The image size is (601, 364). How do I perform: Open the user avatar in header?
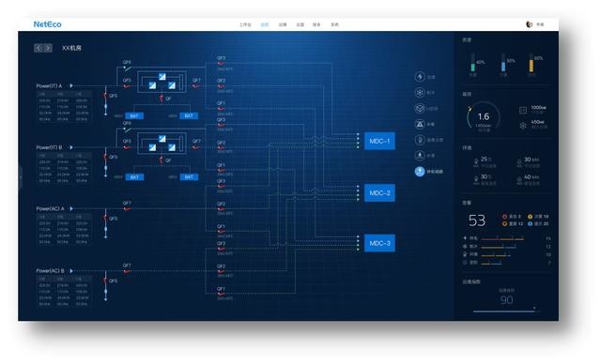[530, 24]
